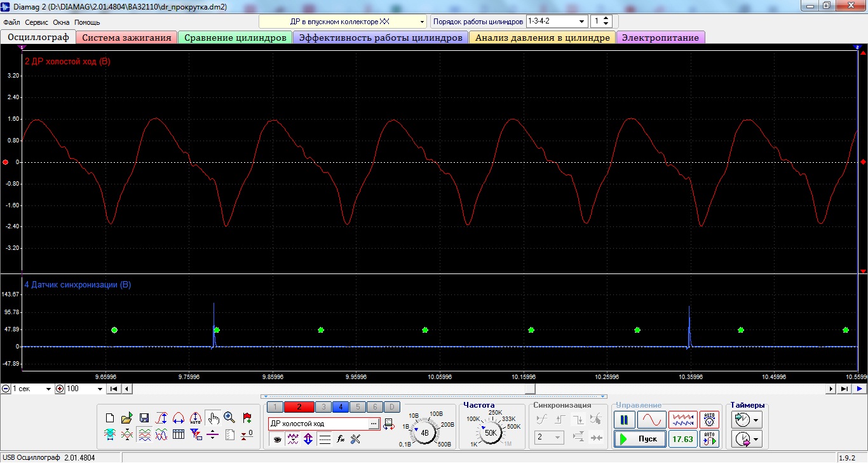Toggle the waveform smoothing wave button
The width and height of the screenshot is (868, 463).
pos(293,439)
